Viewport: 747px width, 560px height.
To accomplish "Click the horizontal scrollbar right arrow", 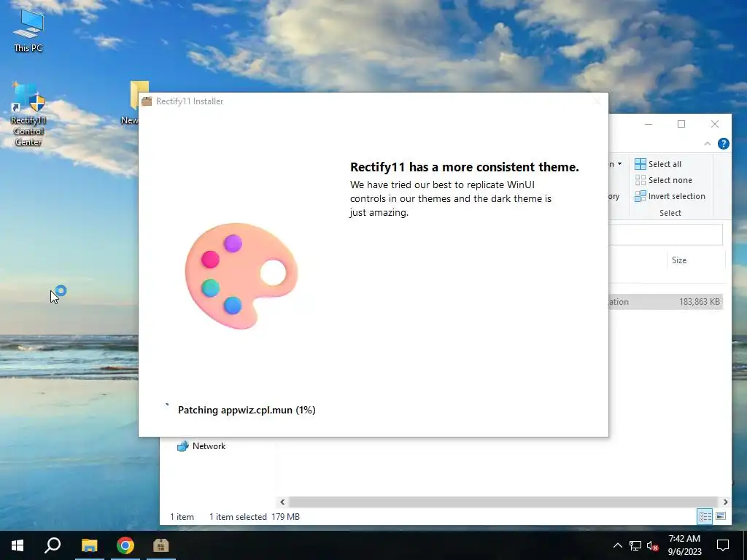I will click(725, 502).
